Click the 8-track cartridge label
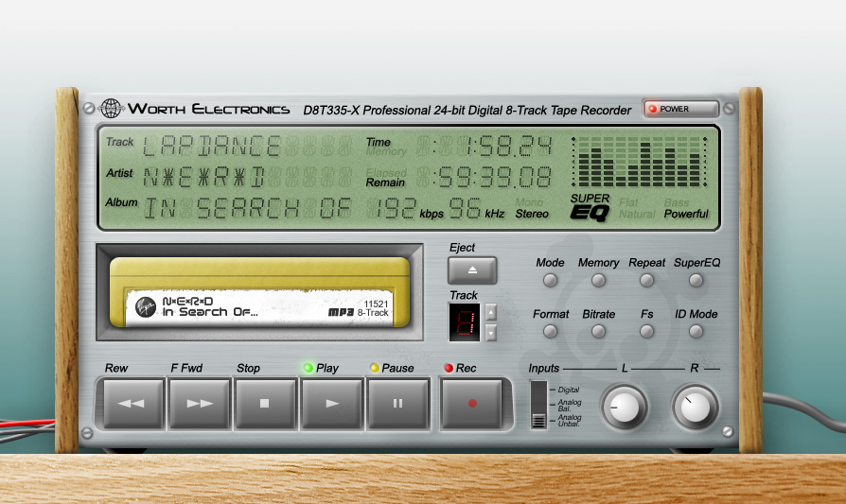 click(261, 308)
